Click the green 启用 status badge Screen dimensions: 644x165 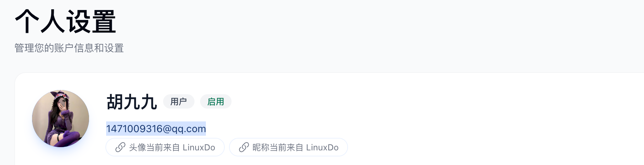pos(216,102)
